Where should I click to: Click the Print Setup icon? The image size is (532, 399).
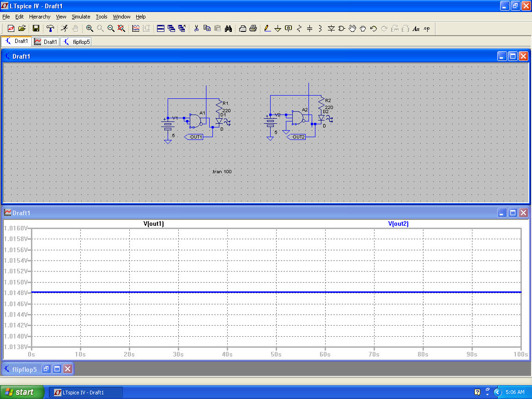click(x=242, y=29)
